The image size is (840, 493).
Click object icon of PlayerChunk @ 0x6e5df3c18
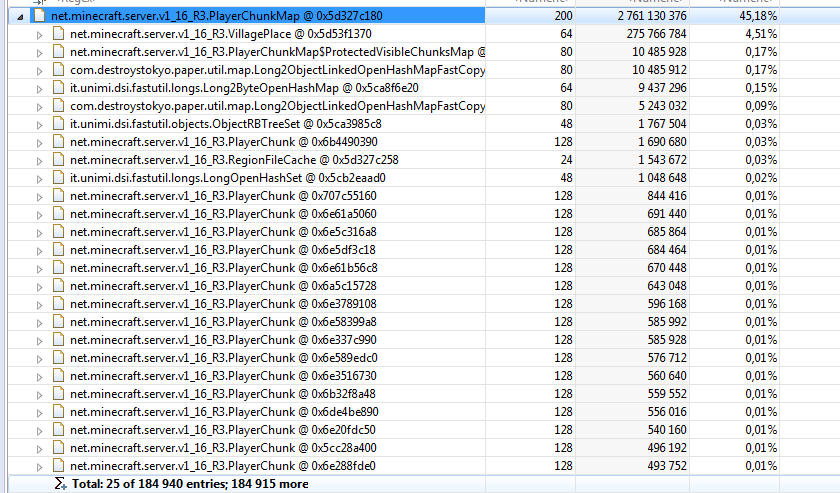point(58,250)
